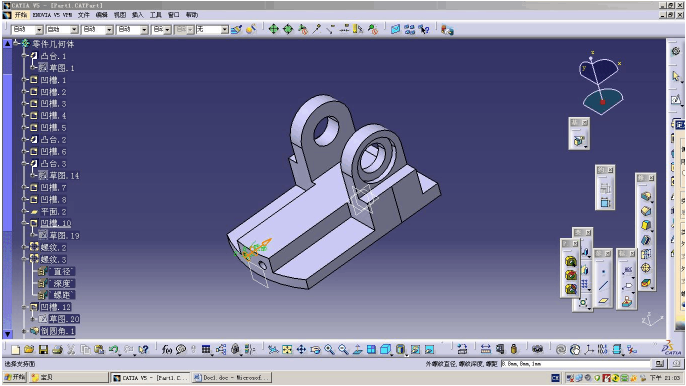Click the shading cylinder view mode icon
Viewport: 686px width, 386px height.
400,349
